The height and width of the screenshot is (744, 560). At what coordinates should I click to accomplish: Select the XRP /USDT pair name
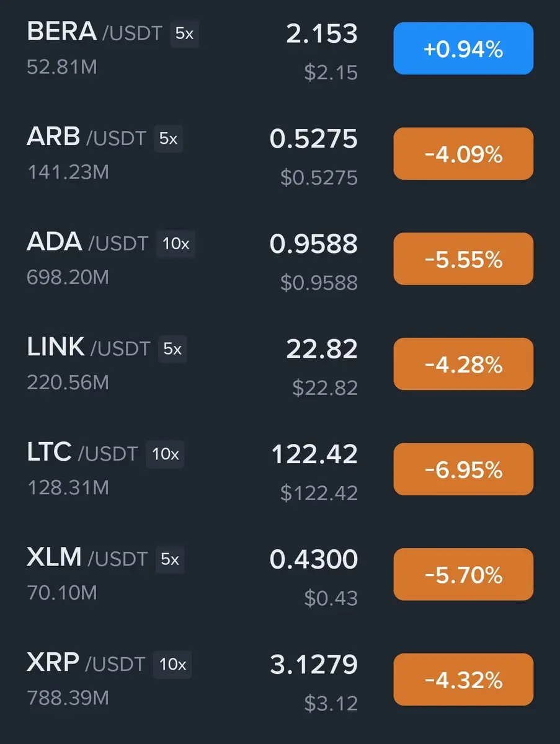(x=86, y=663)
